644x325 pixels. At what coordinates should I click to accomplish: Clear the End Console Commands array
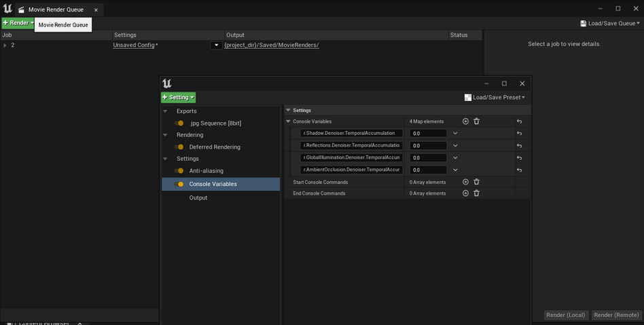pyautogui.click(x=476, y=193)
